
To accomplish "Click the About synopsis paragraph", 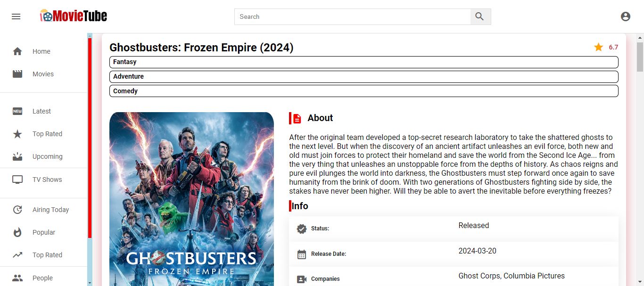I will point(454,164).
